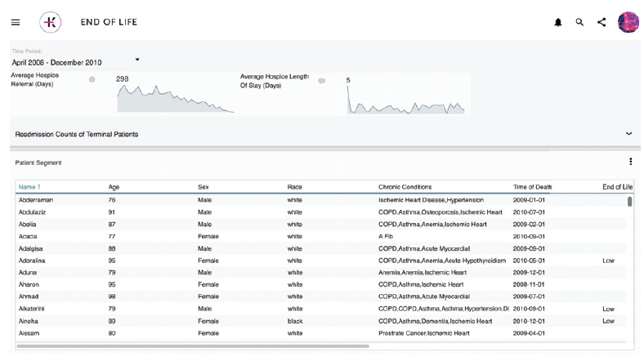Click info icon beside Average Hospice Referral
The image size is (644, 361).
point(92,79)
